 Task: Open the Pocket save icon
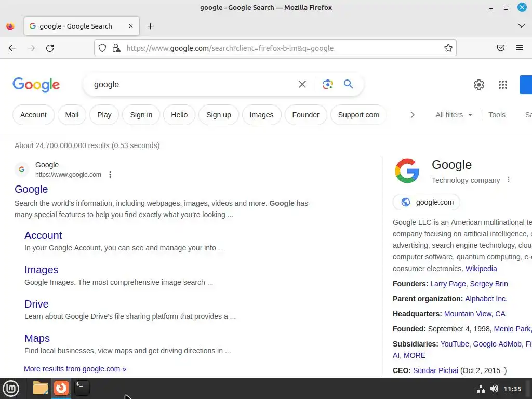pyautogui.click(x=501, y=48)
